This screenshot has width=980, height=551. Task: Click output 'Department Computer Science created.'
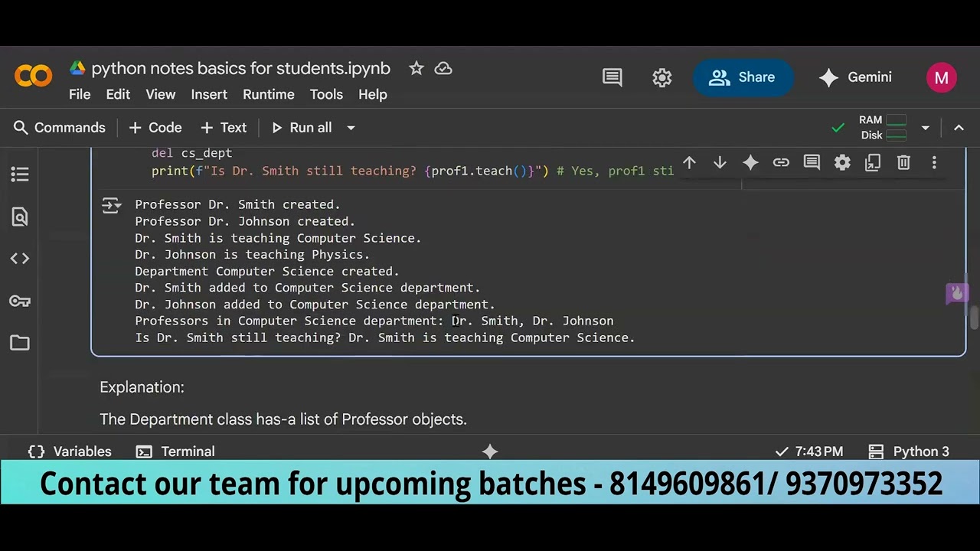click(267, 271)
